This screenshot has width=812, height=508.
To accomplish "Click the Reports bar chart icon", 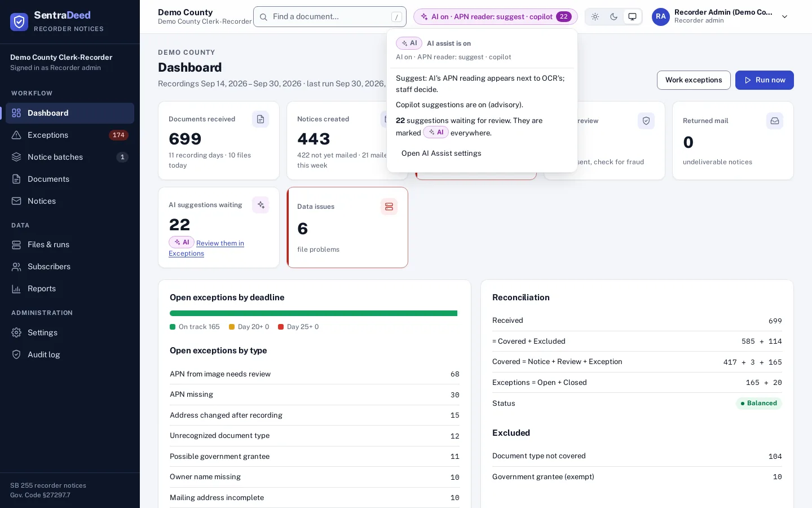I will [x=16, y=288].
